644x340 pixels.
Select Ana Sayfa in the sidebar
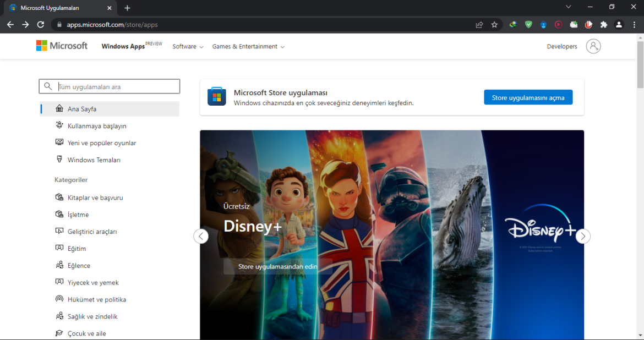click(109, 109)
